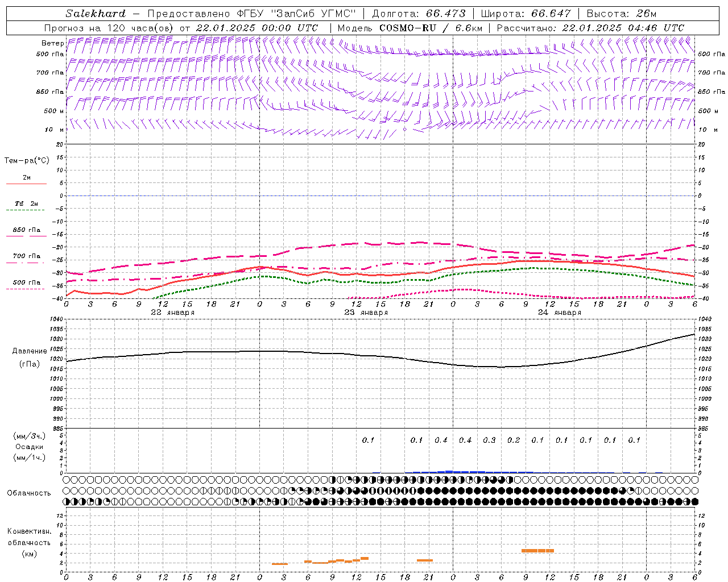Click the "500 м" label left of wind panel
Image resolution: width=728 pixels, height=582 pixels.
[54, 111]
